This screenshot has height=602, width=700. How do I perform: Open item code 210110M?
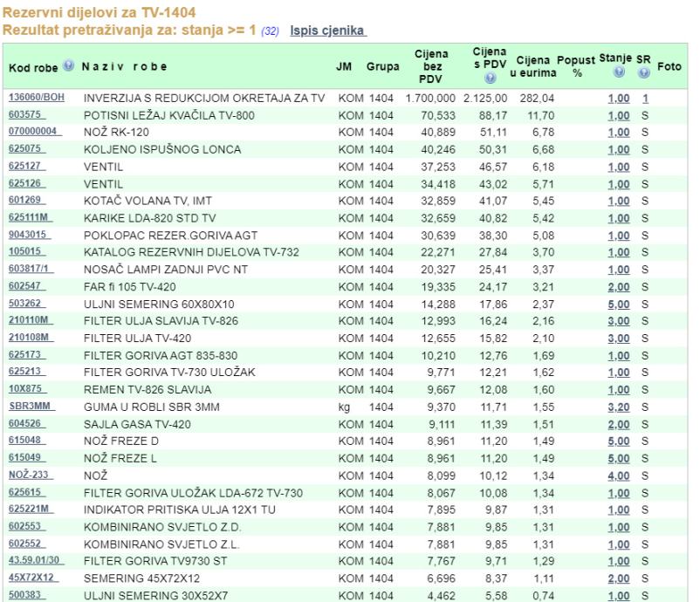click(x=31, y=320)
